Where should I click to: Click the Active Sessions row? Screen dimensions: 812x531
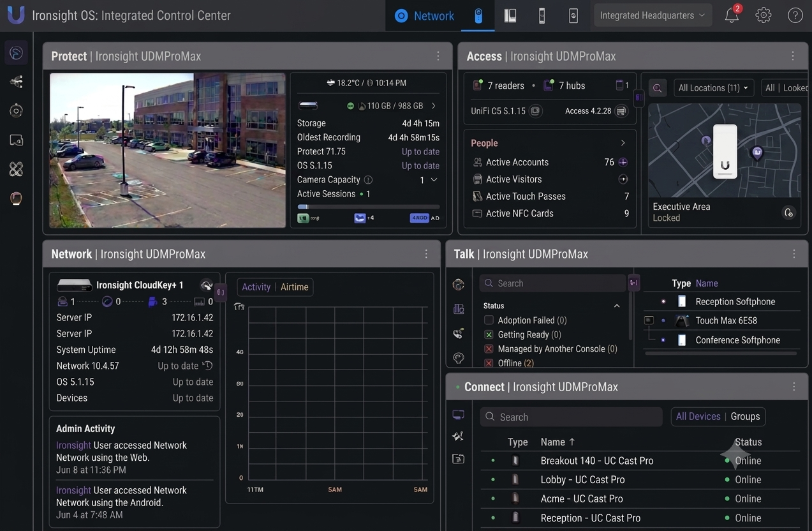[368, 194]
